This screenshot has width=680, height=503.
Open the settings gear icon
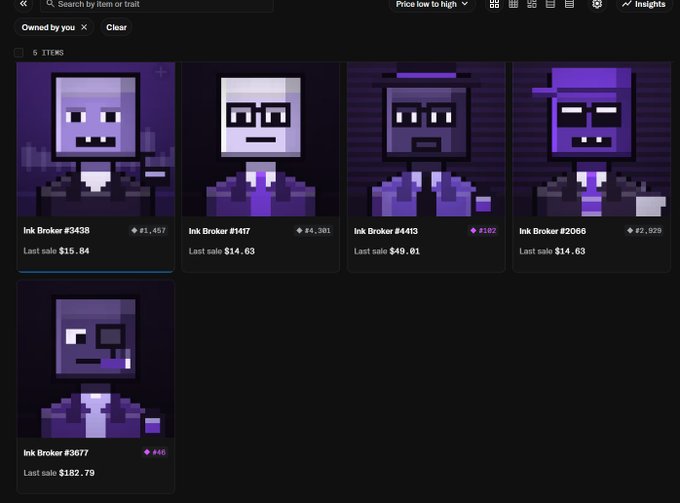pos(597,4)
